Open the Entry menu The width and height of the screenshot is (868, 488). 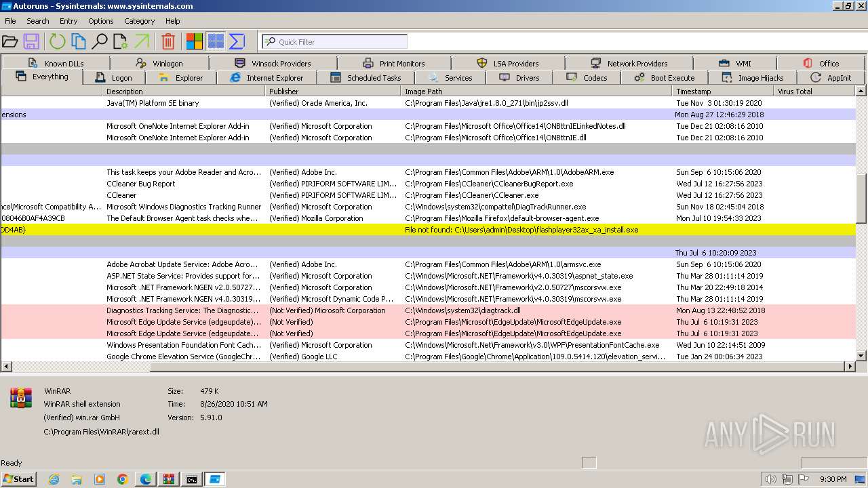point(68,21)
